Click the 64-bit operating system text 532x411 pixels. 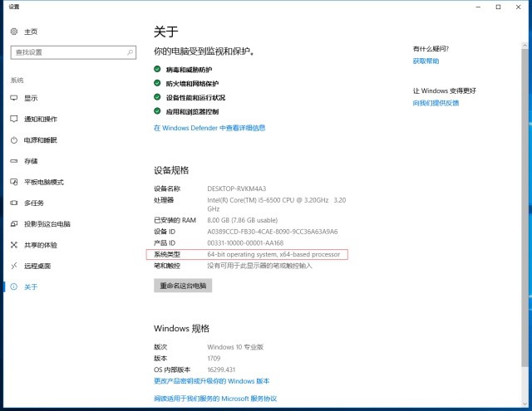point(273,254)
